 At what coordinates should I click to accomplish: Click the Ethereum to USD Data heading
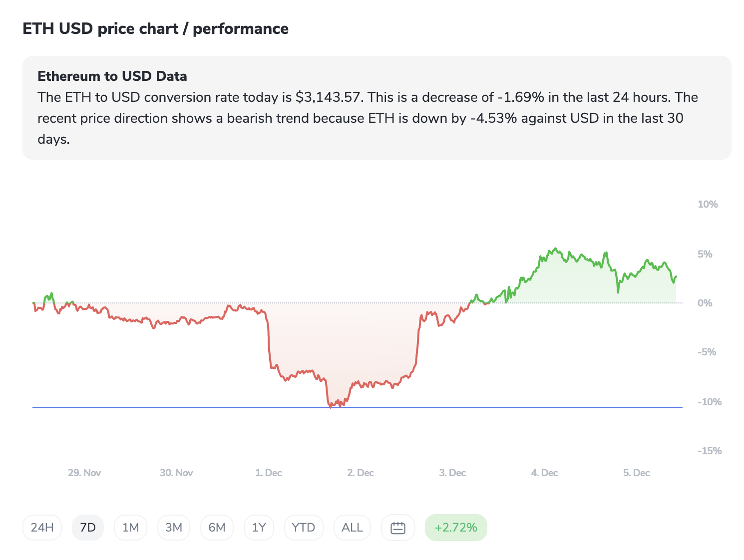112,76
